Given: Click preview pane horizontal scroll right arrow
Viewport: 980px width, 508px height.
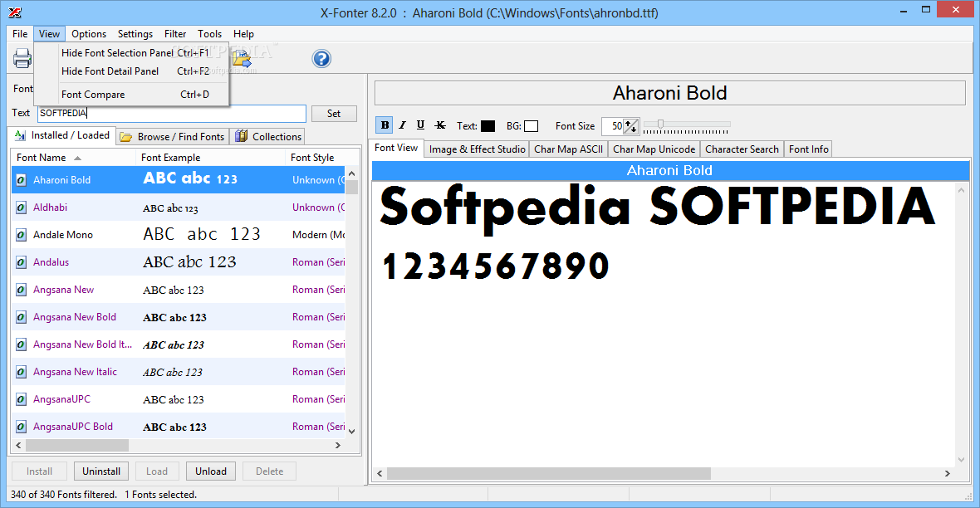Looking at the screenshot, I should 948,474.
